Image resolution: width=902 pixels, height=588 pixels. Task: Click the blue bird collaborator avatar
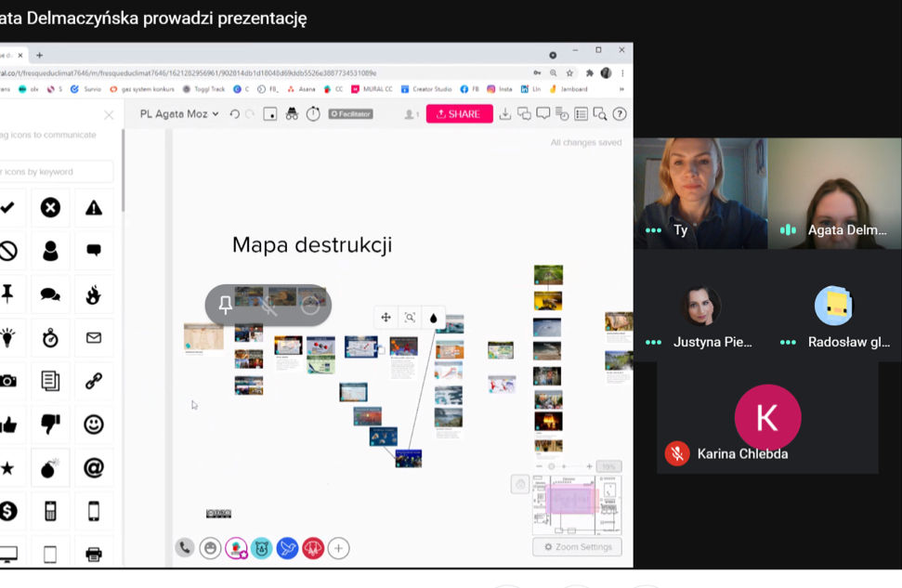coord(287,548)
